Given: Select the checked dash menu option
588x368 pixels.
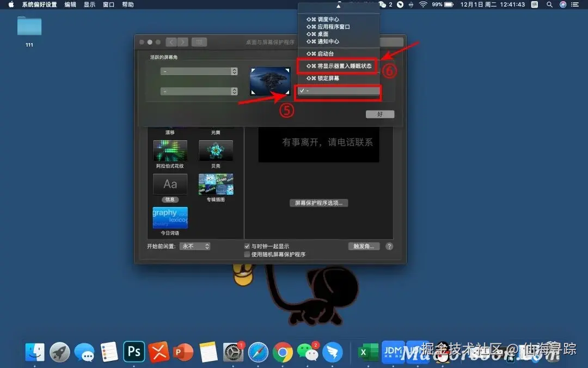Looking at the screenshot, I should (339, 91).
